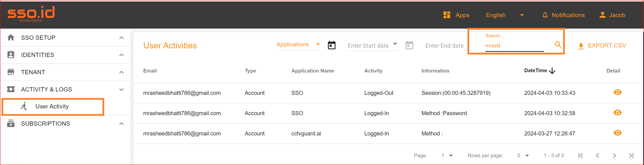Image resolution: width=644 pixels, height=165 pixels.
Task: Select the IDENTITIES menu
Action: tap(65, 55)
